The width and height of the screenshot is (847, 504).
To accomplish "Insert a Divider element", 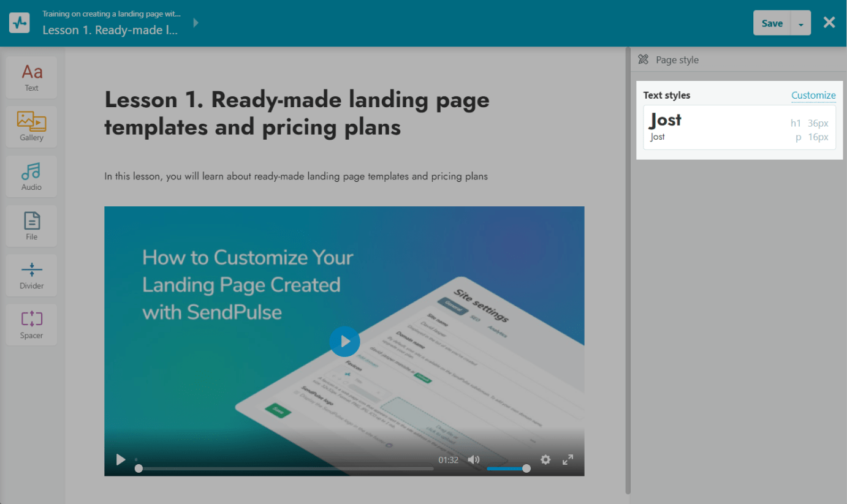I will click(31, 275).
